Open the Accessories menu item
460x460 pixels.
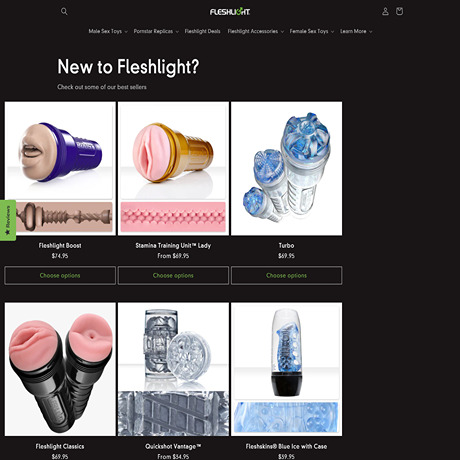tap(256, 31)
